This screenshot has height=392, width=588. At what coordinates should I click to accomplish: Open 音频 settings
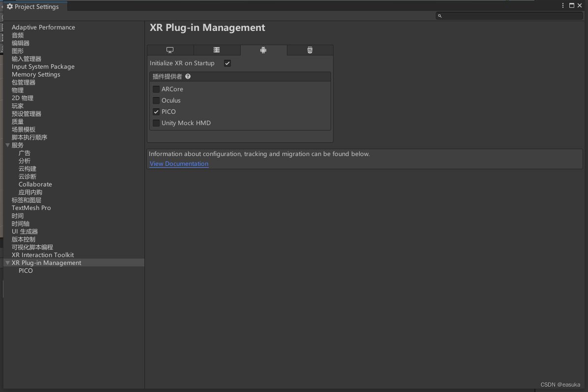coord(18,35)
